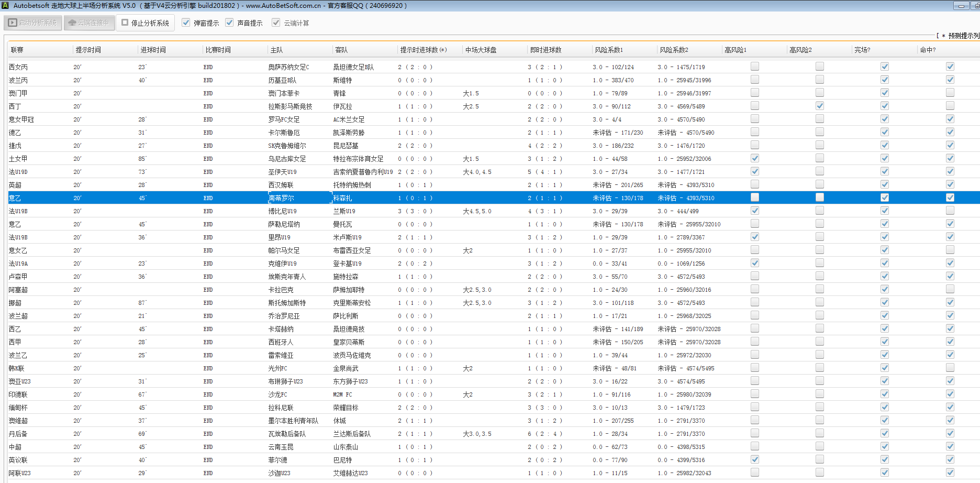Sort by the 联赛 column header
The image size is (980, 483).
click(17, 50)
